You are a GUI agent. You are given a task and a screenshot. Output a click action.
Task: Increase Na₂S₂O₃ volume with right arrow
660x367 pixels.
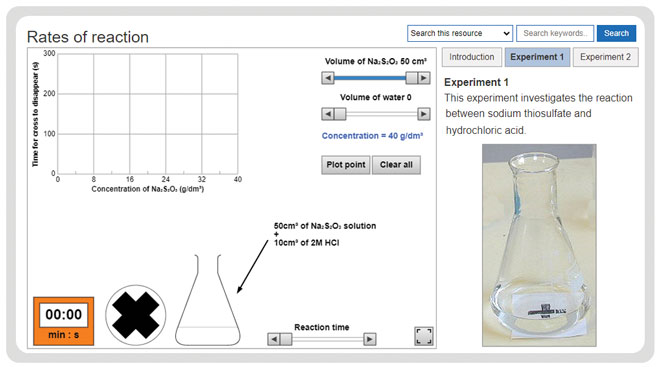423,78
